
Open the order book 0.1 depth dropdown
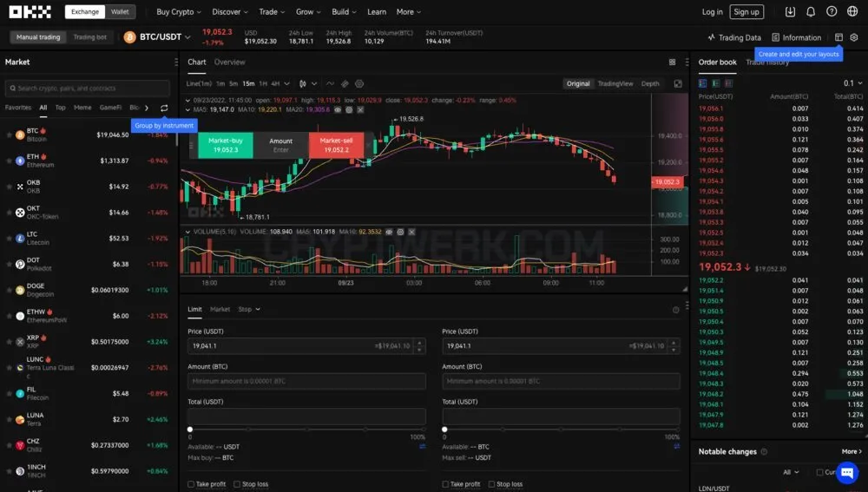tap(852, 83)
